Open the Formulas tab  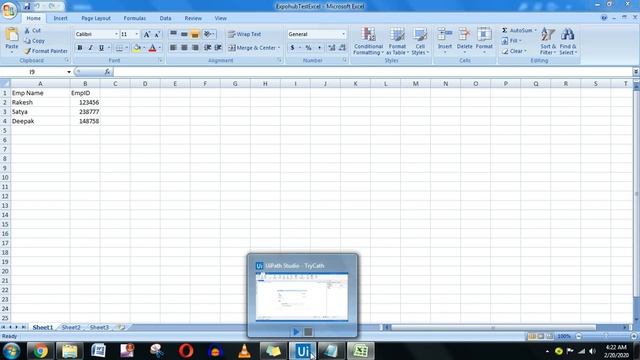[135, 18]
